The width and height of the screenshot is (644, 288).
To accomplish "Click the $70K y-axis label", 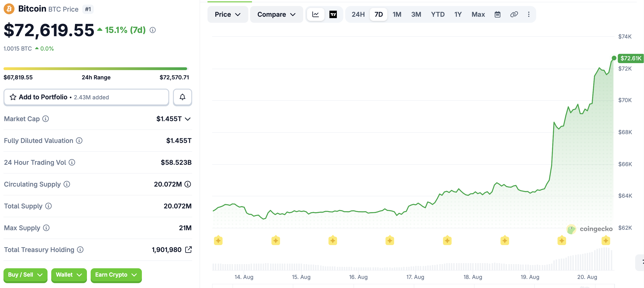I will 625,100.
